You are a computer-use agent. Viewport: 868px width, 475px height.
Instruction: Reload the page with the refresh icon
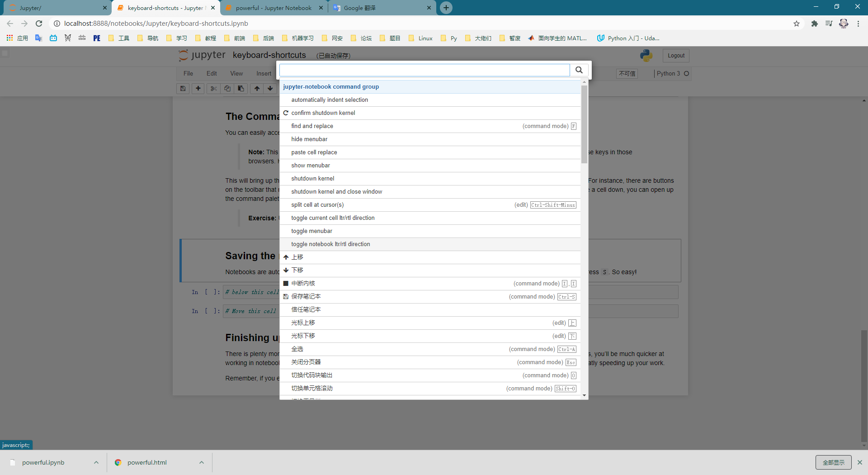tap(39, 24)
